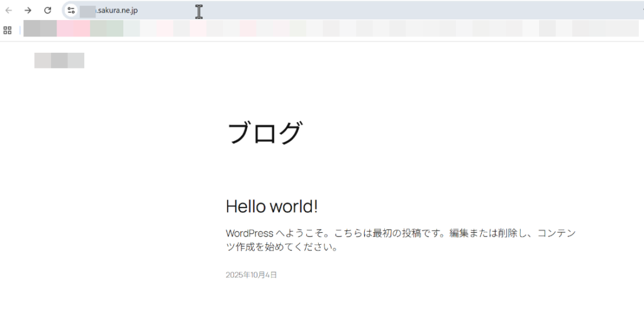Click the blurred site title in header
Image resolution: width=644 pixels, height=309 pixels.
point(59,60)
